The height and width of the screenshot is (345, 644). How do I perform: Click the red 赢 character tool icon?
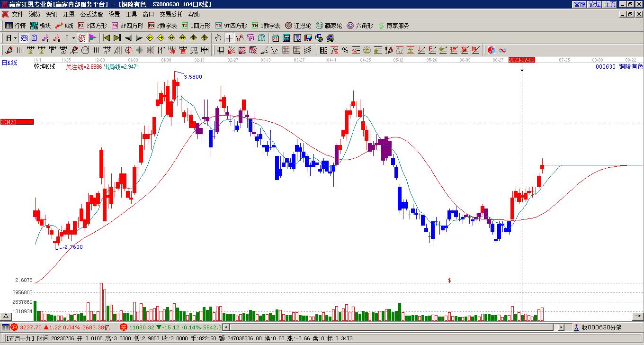point(183,50)
